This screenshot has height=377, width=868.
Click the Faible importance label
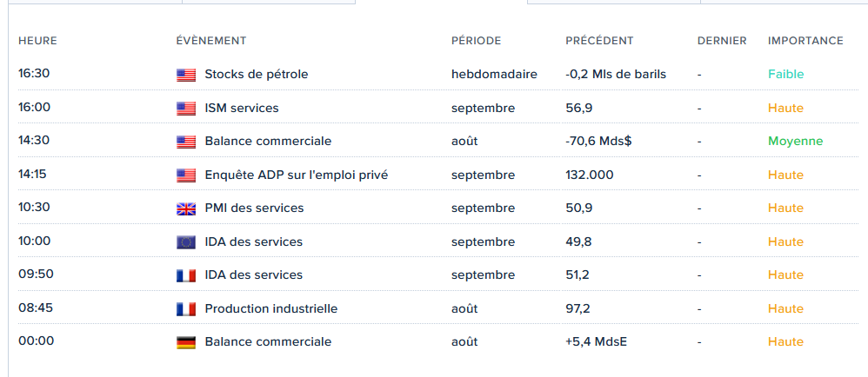(785, 74)
